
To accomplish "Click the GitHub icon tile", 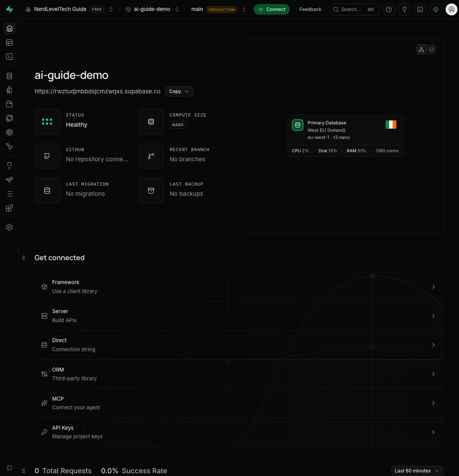I will click(47, 156).
